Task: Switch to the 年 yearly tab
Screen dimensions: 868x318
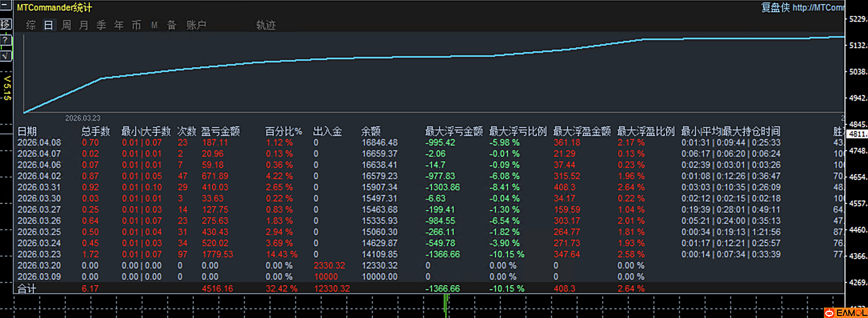Action: 119,25
